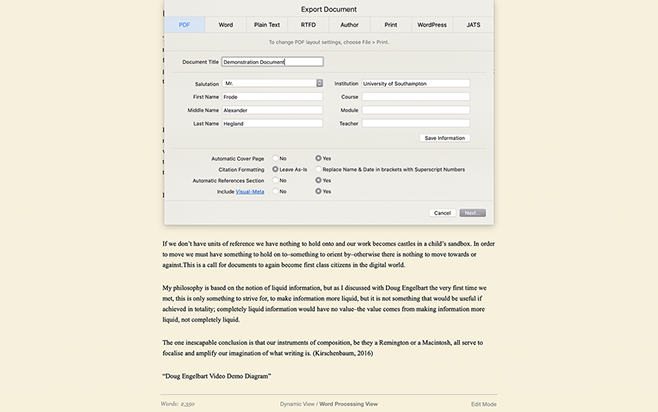The width and height of the screenshot is (658, 412).
Task: Select the Plain Text export tab
Action: point(267,24)
